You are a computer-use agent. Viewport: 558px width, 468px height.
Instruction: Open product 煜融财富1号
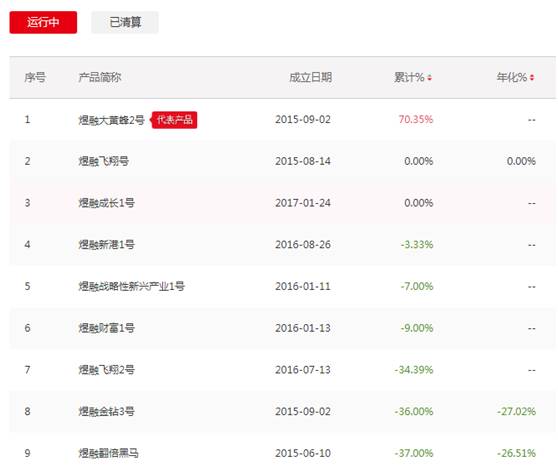click(x=106, y=328)
